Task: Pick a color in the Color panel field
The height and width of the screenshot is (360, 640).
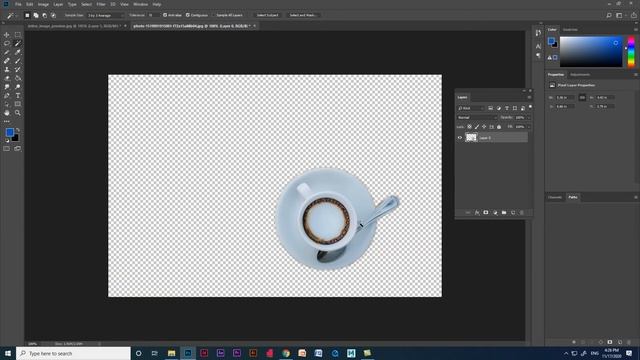Action: (x=591, y=52)
